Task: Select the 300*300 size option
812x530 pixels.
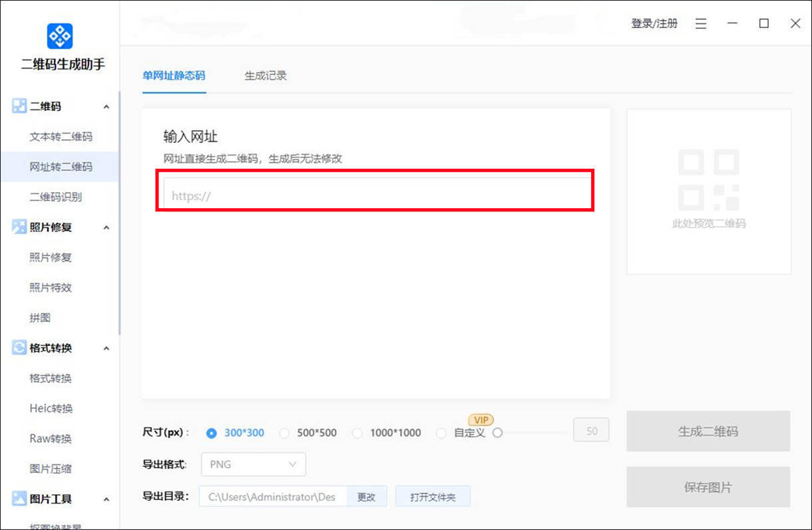Action: coord(212,432)
